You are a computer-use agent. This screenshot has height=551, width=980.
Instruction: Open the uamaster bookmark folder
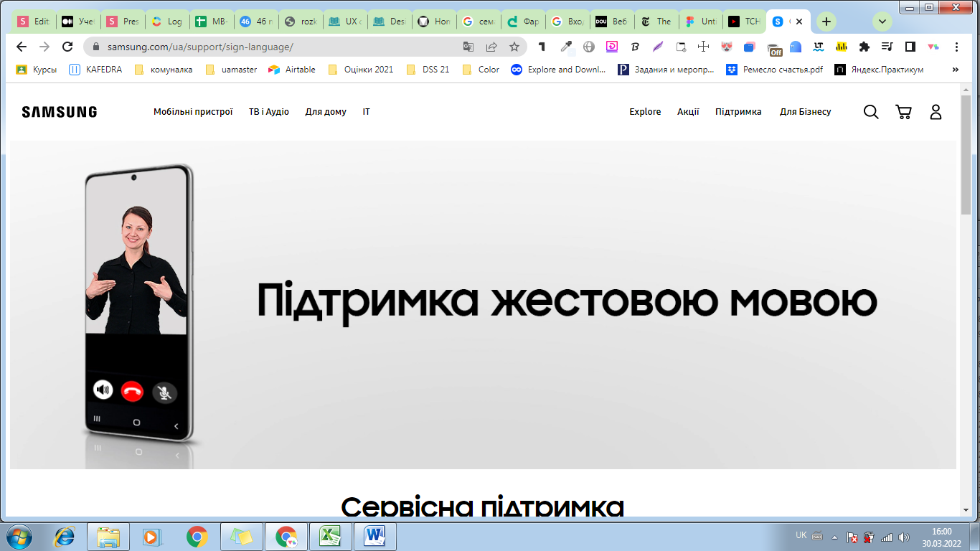pos(230,70)
